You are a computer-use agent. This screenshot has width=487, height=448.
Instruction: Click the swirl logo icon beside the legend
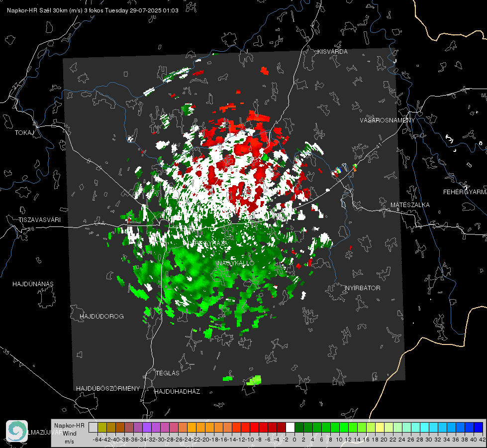(17, 431)
